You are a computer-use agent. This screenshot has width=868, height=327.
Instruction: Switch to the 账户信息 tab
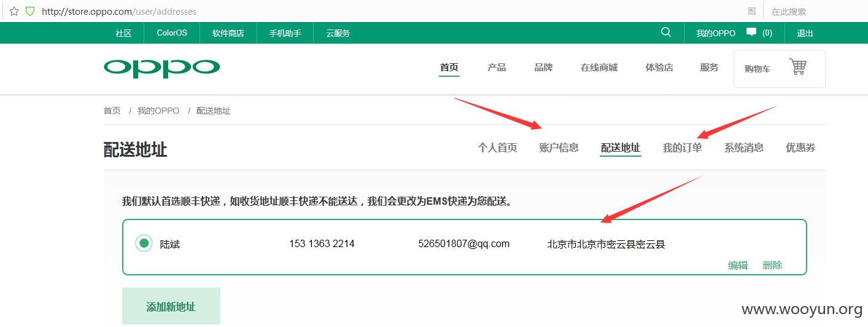559,148
